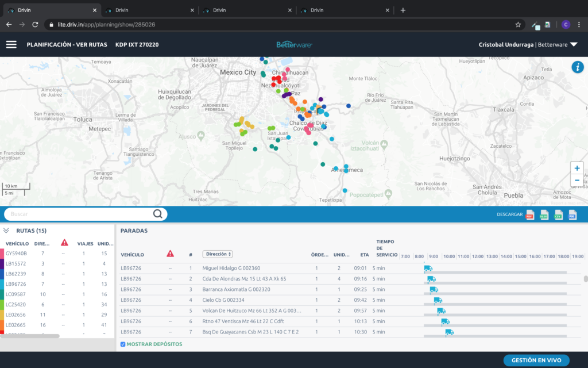Uncheck the Mostrar Depósitos checkbox
This screenshot has width=588, height=368.
pyautogui.click(x=123, y=344)
